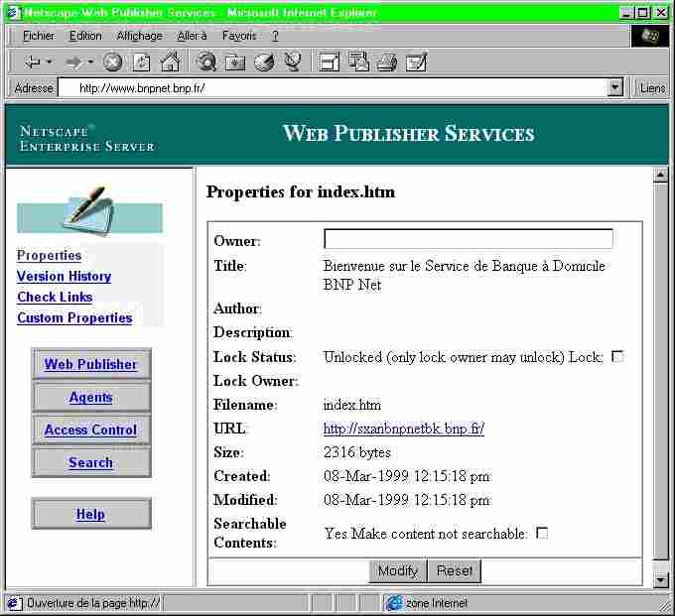This screenshot has width=675, height=616.
Task: Expand the Adresse bar dropdown list
Action: tap(615, 87)
